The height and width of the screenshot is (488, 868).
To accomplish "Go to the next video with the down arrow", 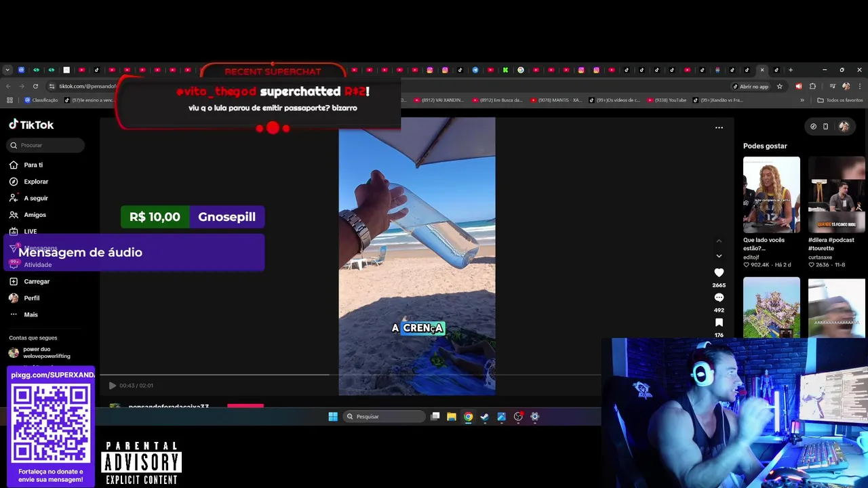I will [x=719, y=256].
